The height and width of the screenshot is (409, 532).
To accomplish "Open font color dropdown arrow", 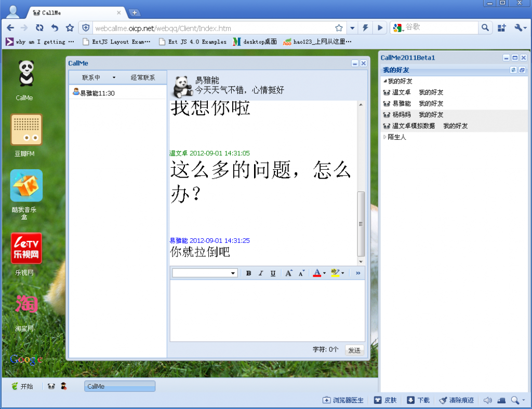I will (324, 273).
